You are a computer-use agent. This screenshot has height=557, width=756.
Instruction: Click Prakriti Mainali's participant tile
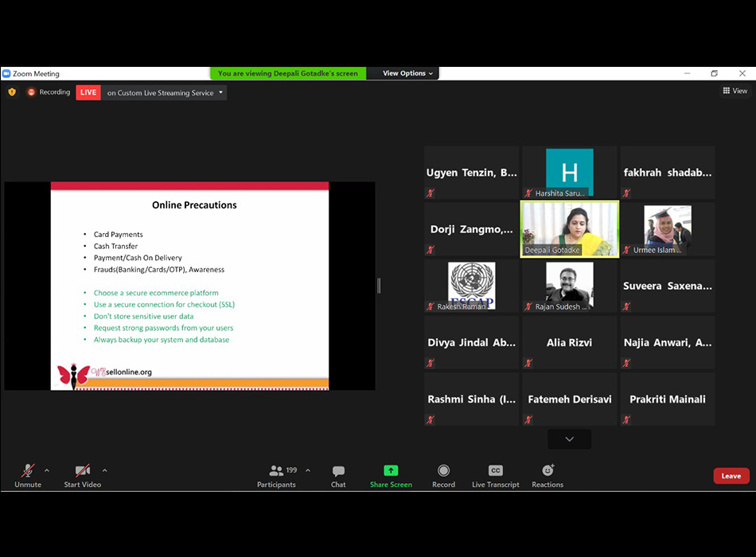(668, 399)
